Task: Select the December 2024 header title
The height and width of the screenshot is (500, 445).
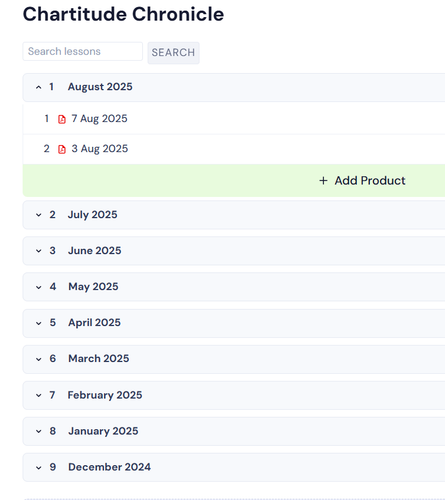Action: click(x=109, y=467)
